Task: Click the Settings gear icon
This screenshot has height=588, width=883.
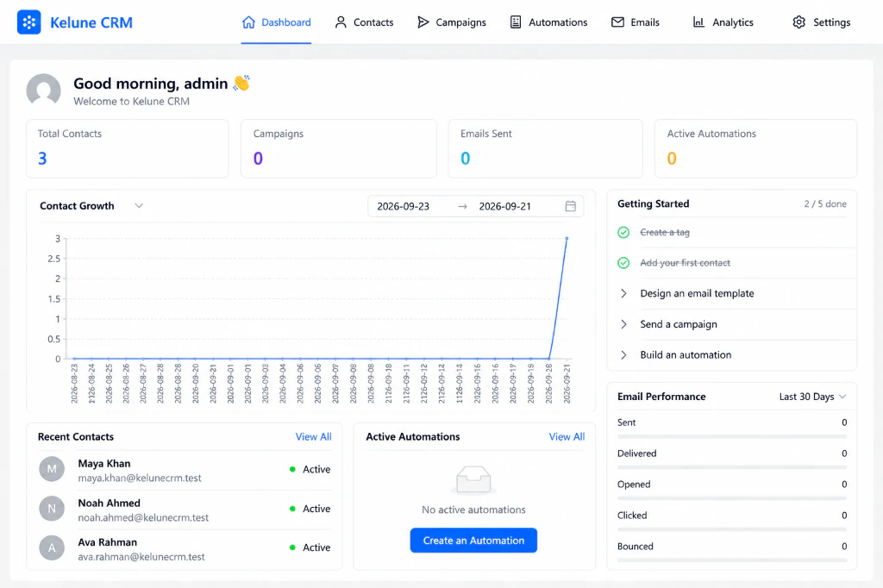Action: 798,22
